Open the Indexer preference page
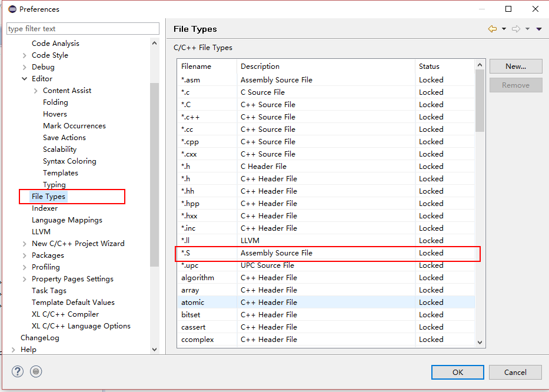The image size is (549, 392). click(x=45, y=208)
